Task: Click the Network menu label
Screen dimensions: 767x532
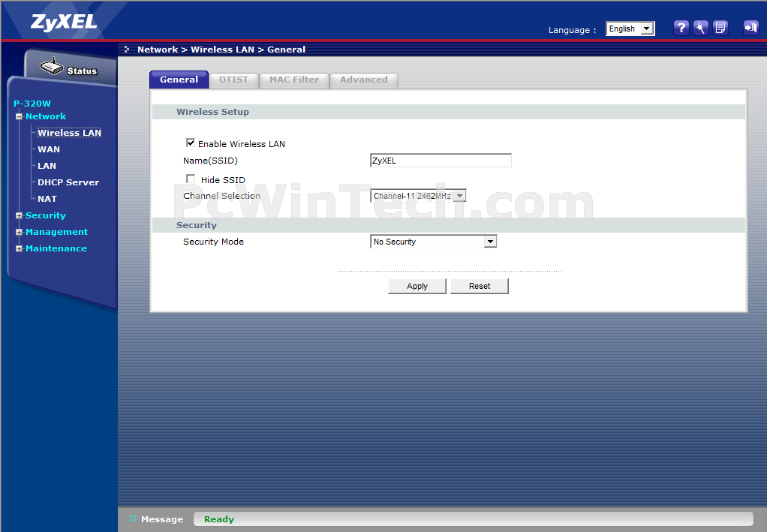Action: click(x=46, y=116)
